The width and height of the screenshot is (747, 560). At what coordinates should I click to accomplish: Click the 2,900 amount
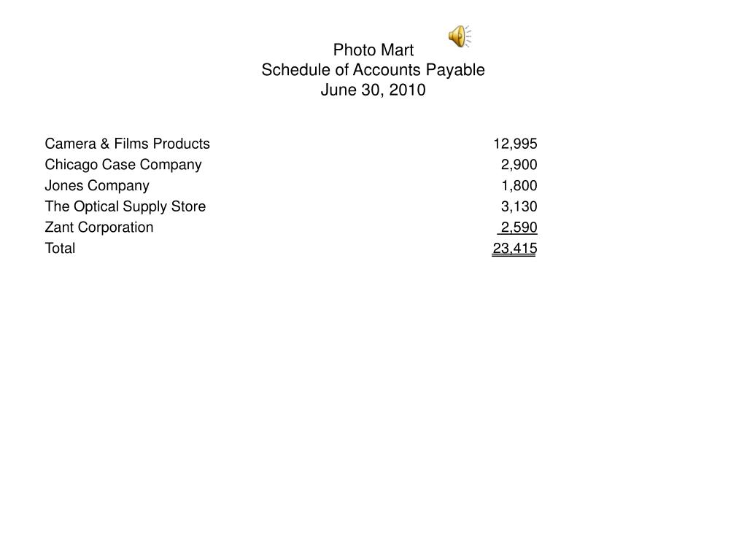tap(519, 165)
